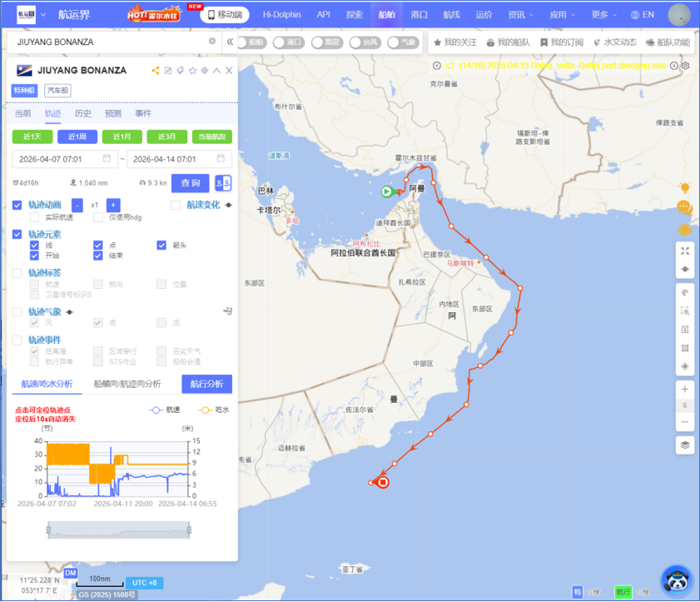Click the map layers stack icon
Screen dimensions: 700x602
pyautogui.click(x=684, y=445)
